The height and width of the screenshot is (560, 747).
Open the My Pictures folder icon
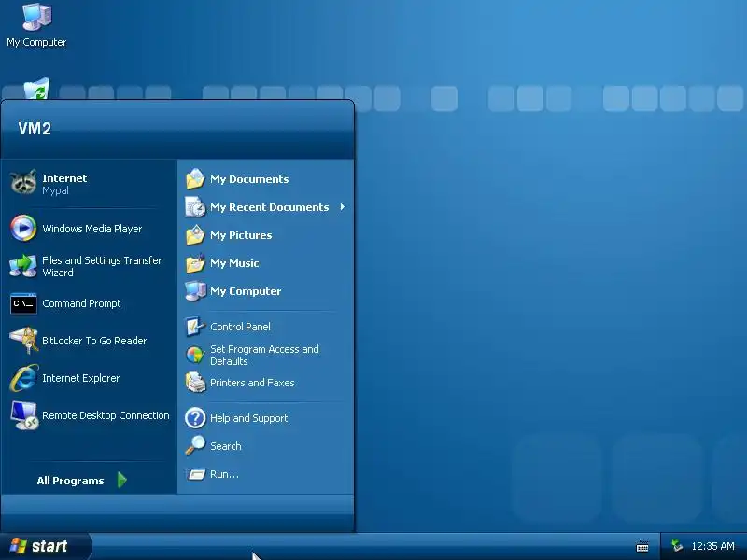[x=195, y=235]
